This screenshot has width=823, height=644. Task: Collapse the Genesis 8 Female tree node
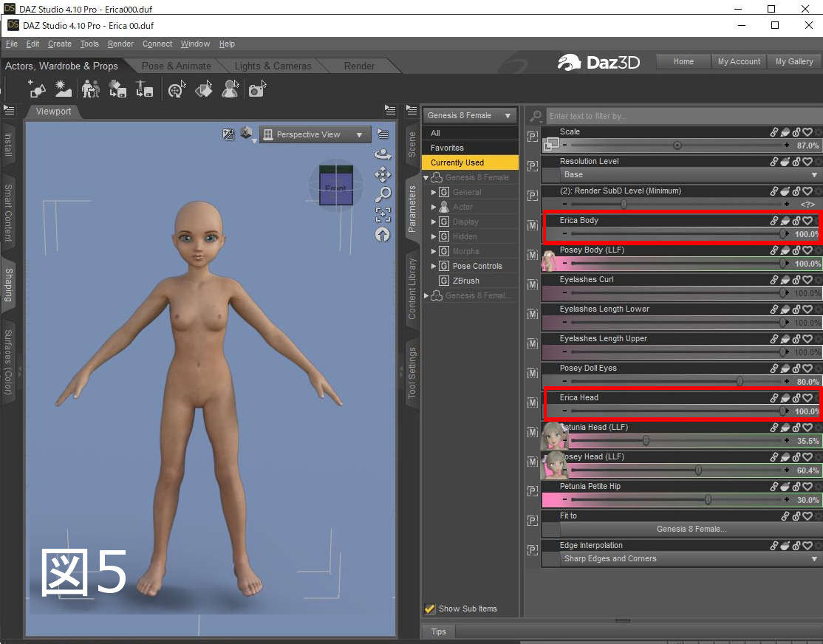(x=426, y=177)
